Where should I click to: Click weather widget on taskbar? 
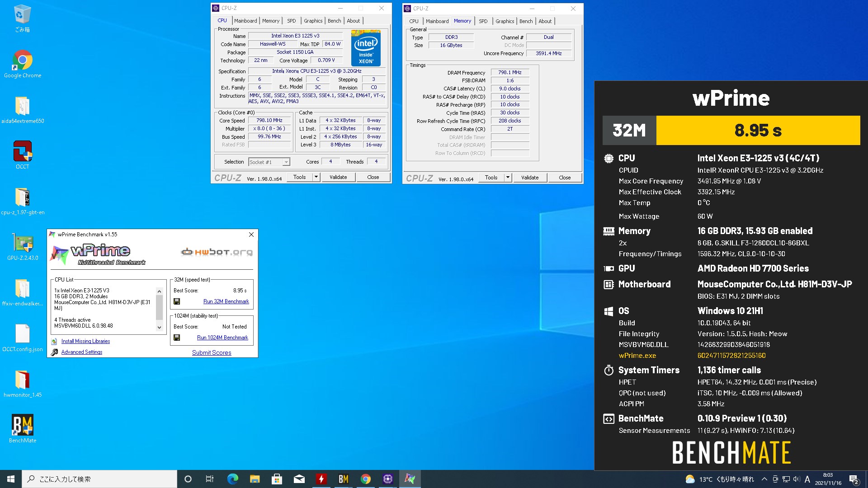coord(720,479)
